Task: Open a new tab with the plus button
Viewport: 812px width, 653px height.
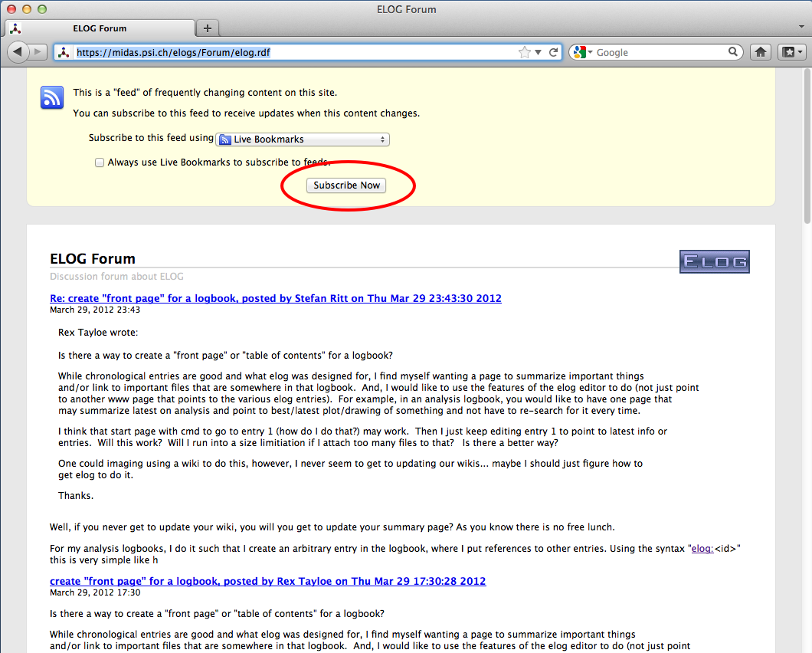Action: click(207, 28)
